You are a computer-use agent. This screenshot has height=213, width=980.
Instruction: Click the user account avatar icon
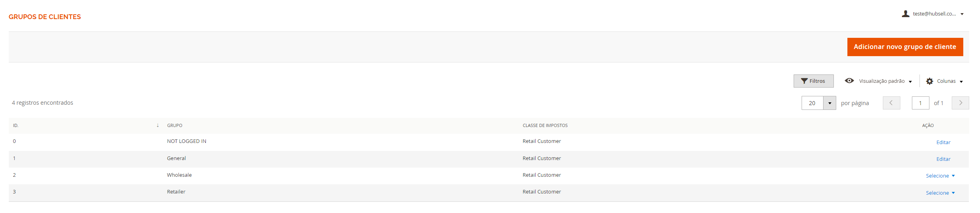(905, 14)
